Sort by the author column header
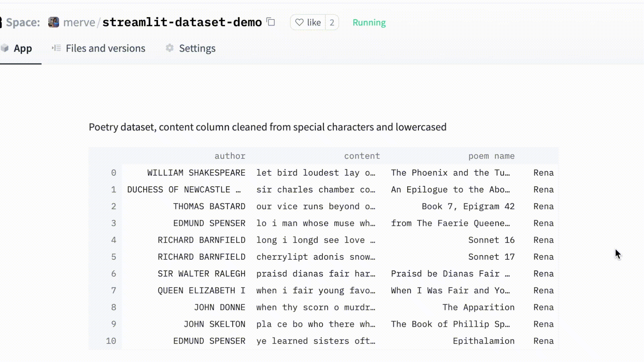This screenshot has width=644, height=362. pos(230,156)
